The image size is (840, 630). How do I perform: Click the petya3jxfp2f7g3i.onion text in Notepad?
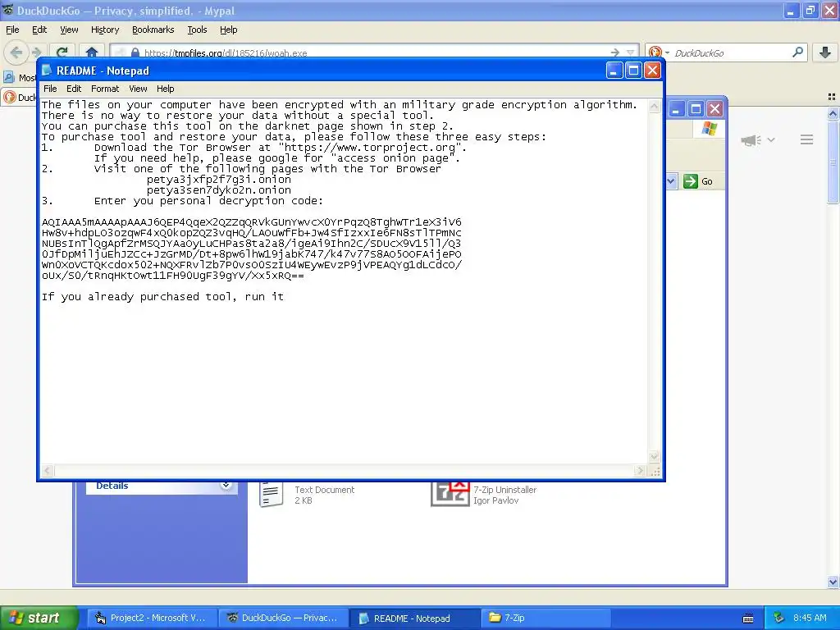click(218, 180)
